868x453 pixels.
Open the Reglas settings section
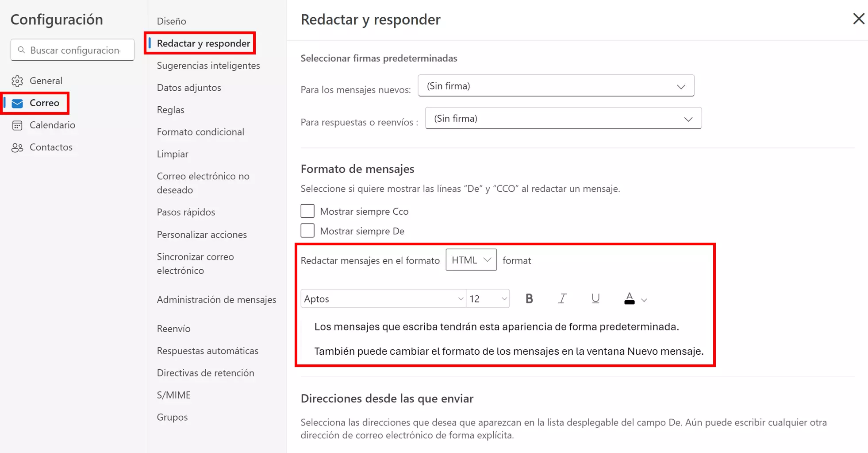(170, 110)
